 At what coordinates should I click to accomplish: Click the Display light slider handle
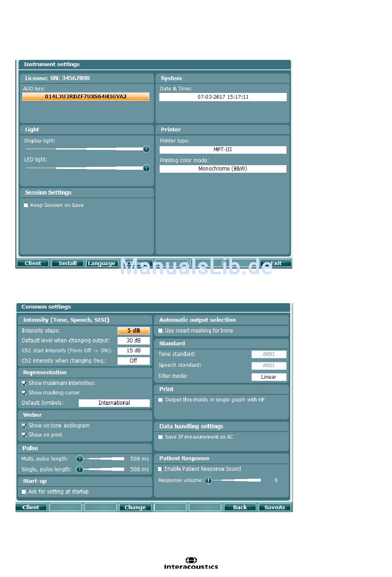click(146, 149)
